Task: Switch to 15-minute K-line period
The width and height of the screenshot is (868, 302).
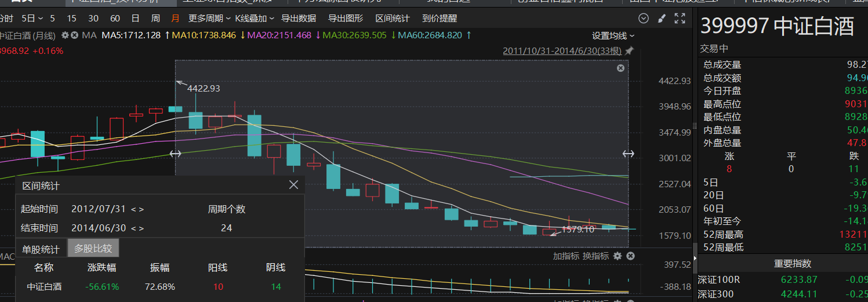Action: click(x=72, y=18)
